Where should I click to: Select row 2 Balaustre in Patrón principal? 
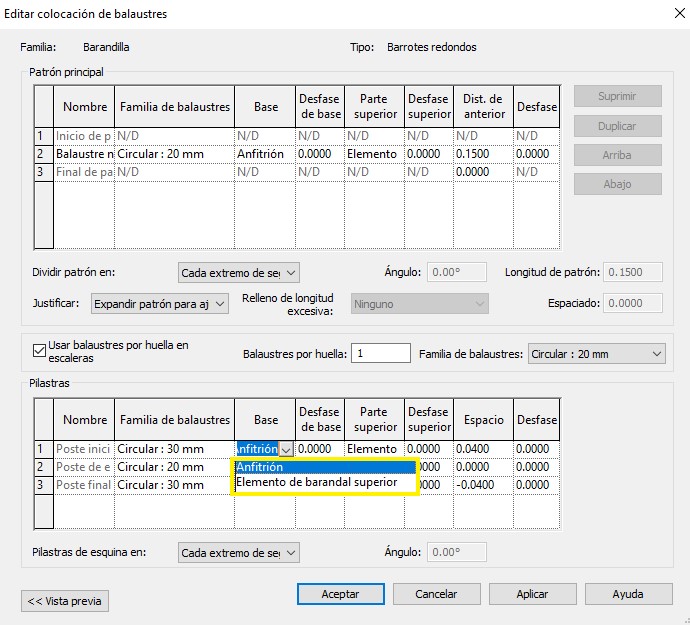(82, 154)
